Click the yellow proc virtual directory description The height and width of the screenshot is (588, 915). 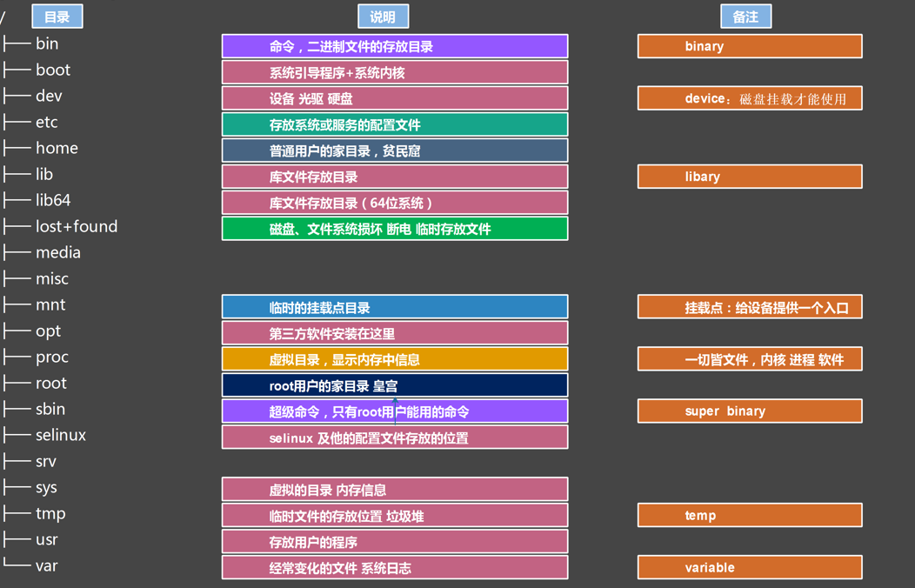(395, 359)
